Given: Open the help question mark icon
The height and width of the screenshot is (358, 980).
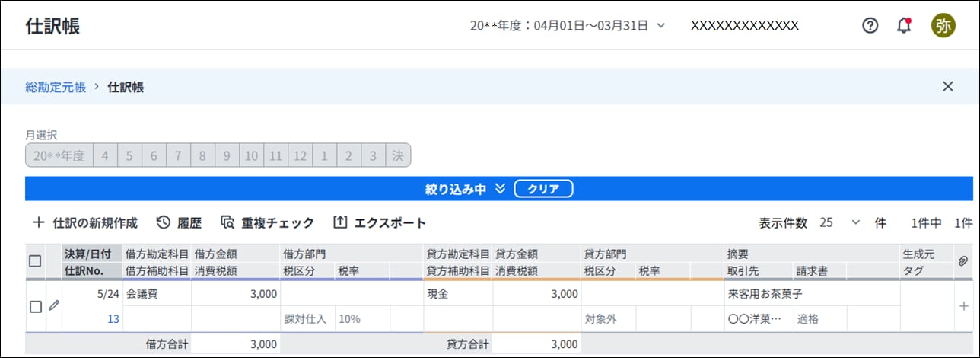Looking at the screenshot, I should coord(870,25).
